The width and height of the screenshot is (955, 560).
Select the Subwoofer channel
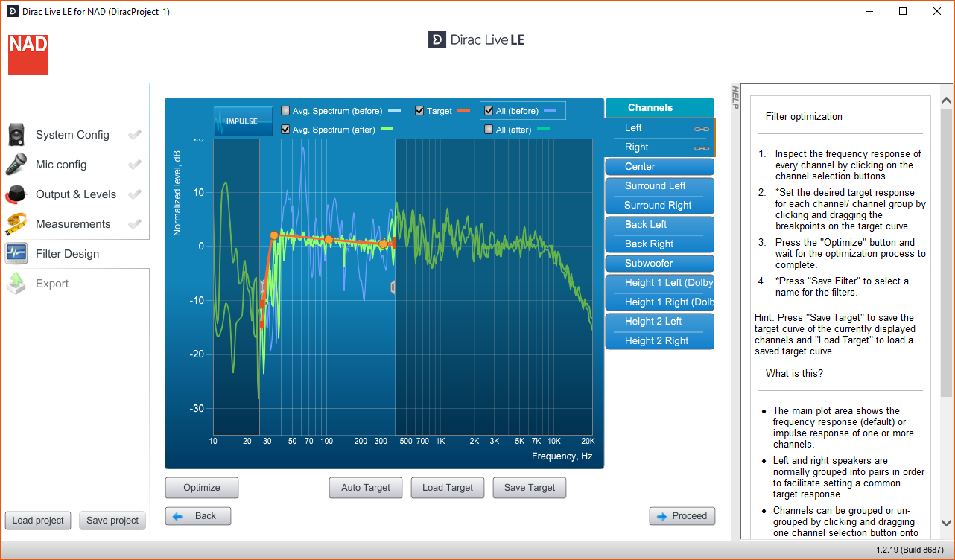click(x=660, y=264)
